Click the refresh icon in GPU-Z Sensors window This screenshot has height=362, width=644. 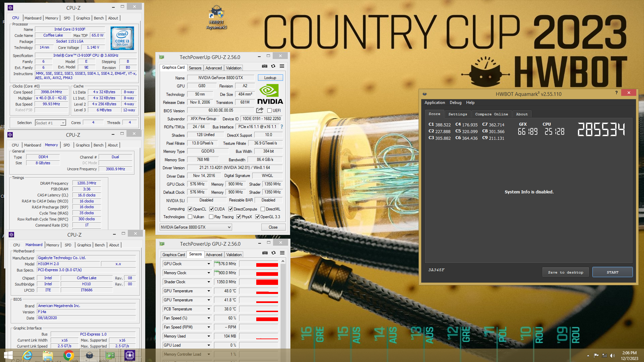tap(274, 253)
